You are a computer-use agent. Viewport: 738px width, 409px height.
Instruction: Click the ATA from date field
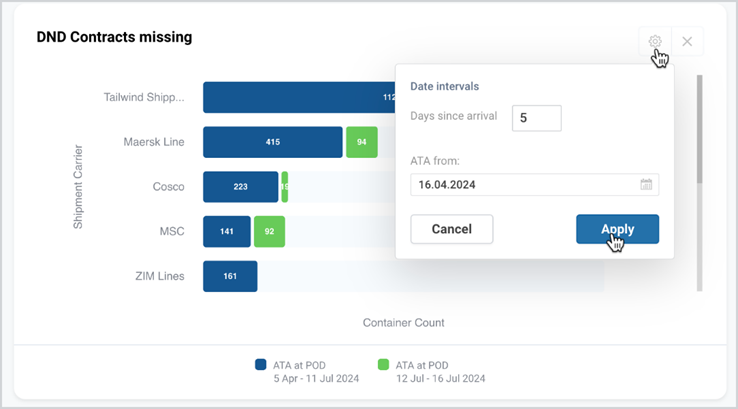click(535, 184)
